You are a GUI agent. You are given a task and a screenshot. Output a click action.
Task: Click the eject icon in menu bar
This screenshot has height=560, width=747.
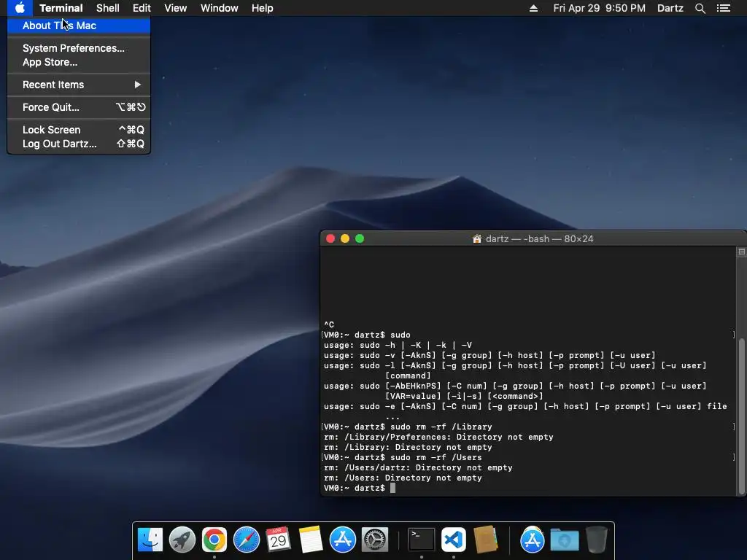pyautogui.click(x=533, y=8)
